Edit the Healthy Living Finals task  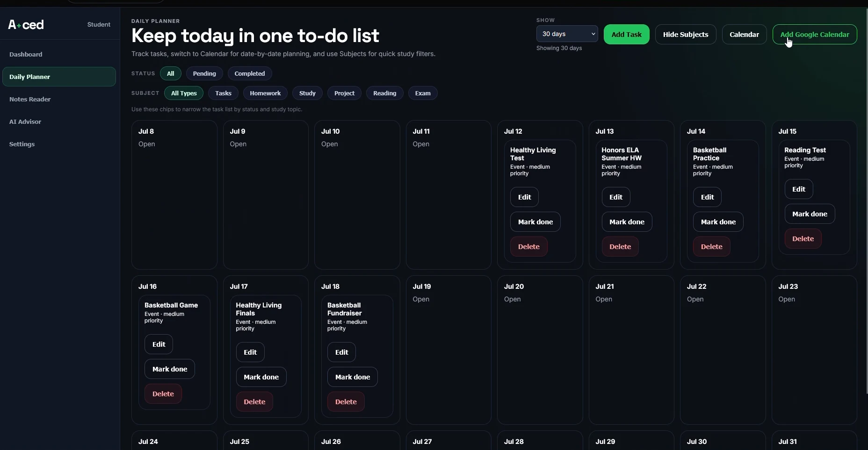tap(250, 352)
